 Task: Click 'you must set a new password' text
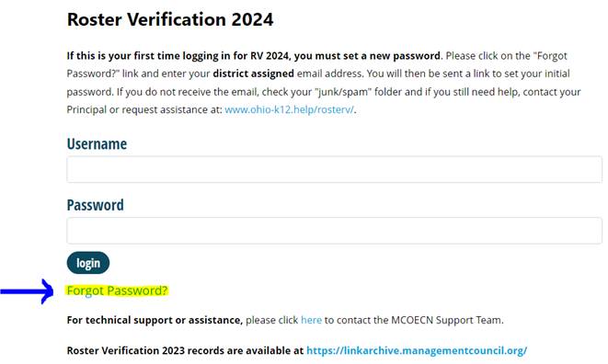point(367,56)
